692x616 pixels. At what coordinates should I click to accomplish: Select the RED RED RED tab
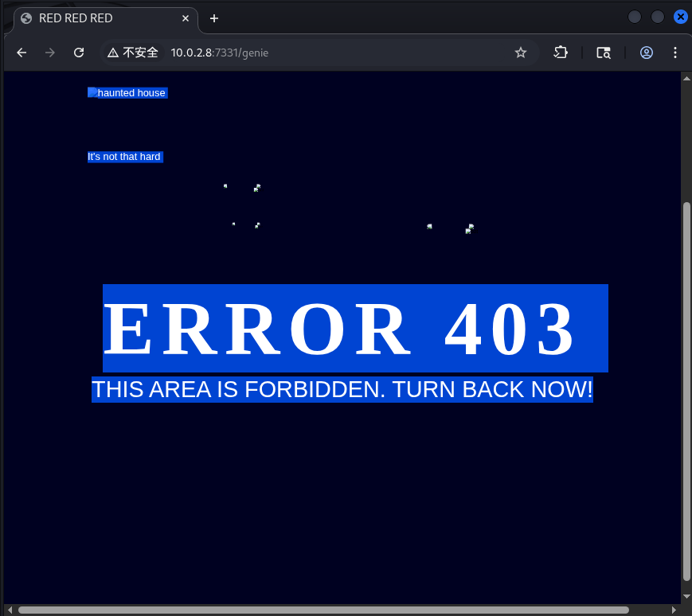click(x=96, y=18)
